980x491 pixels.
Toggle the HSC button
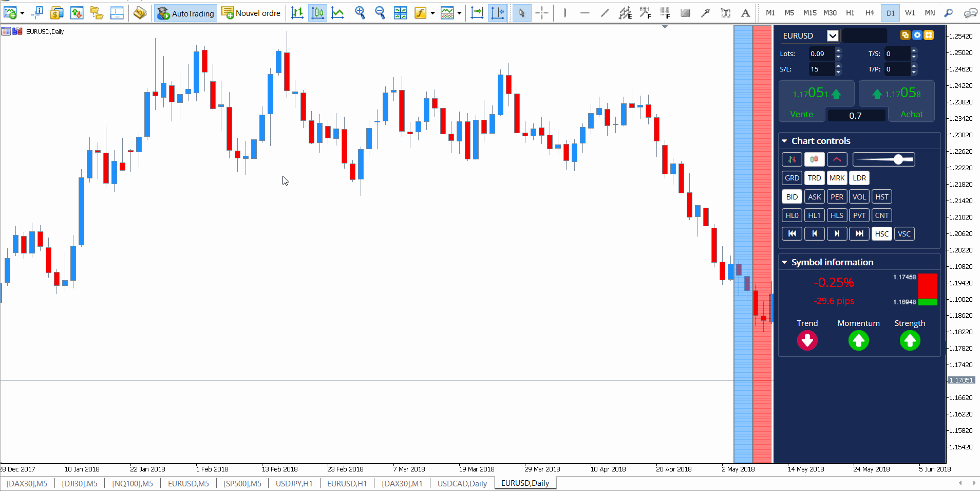pyautogui.click(x=881, y=234)
